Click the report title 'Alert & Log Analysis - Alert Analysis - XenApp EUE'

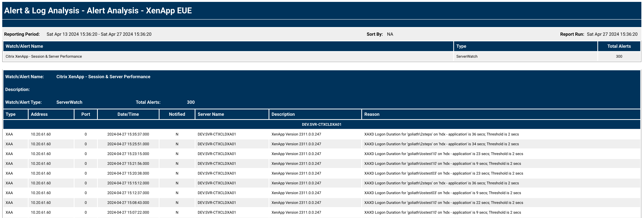[98, 11]
